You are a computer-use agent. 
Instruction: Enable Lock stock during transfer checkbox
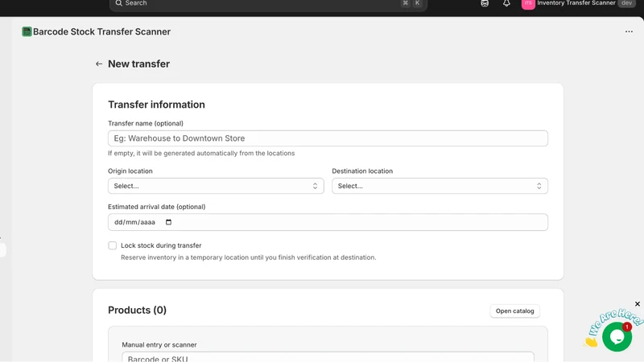coord(113,245)
